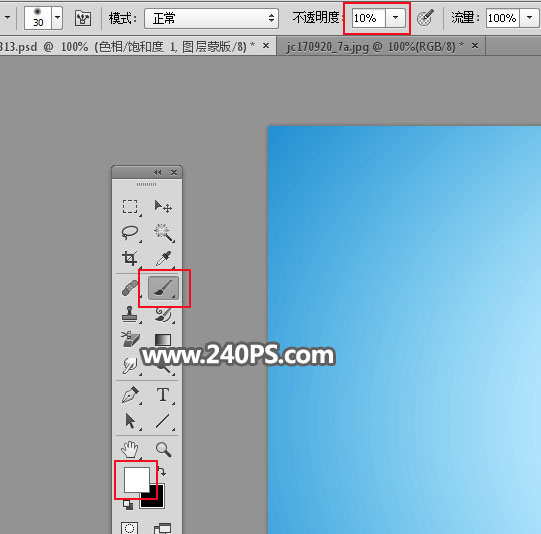Viewport: 541px width, 534px height.
Task: Select the Healing Brush bandage tool
Action: click(x=130, y=288)
